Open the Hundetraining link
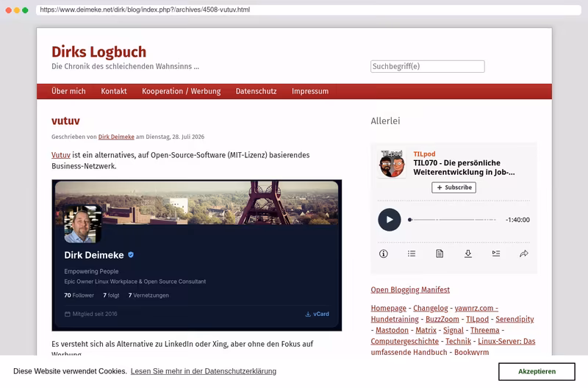Screen dimensions: 588x388 pyautogui.click(x=395, y=319)
